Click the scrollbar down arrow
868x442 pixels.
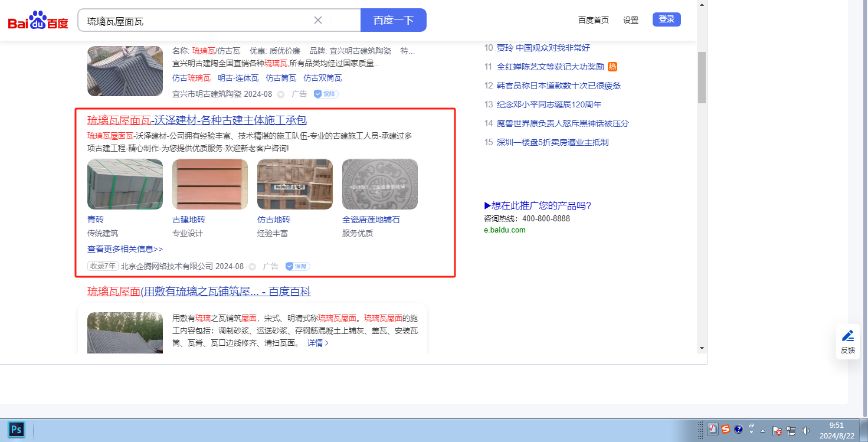[x=702, y=348]
